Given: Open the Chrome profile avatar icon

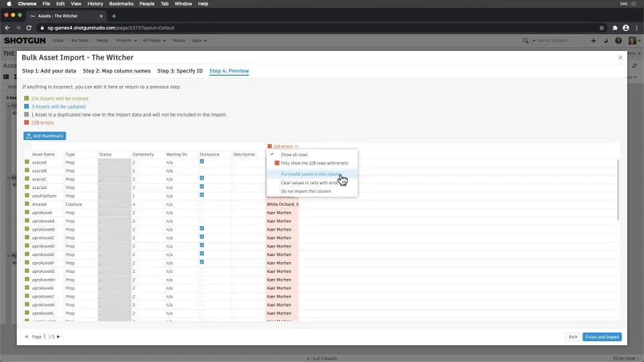Looking at the screenshot, I should point(626,28).
